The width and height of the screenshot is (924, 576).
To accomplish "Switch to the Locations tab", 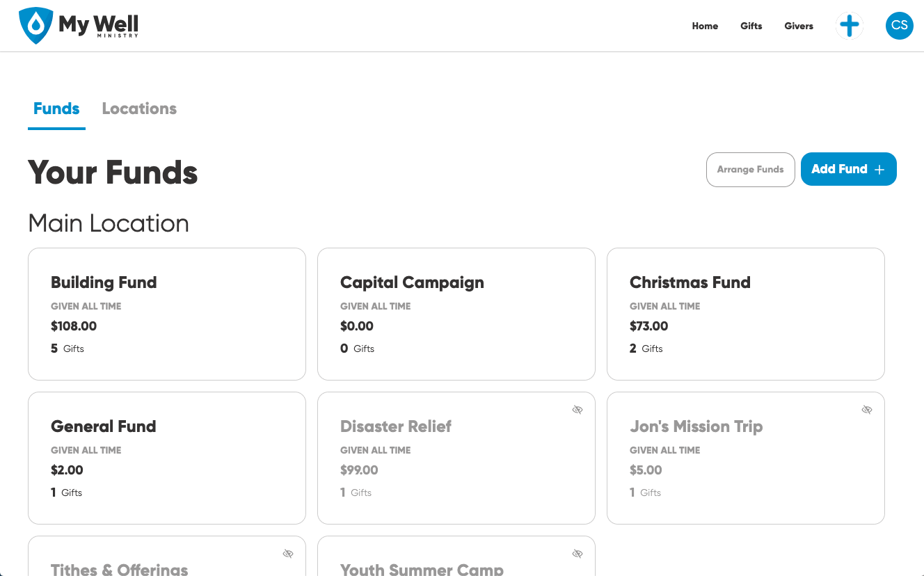I will (x=139, y=109).
